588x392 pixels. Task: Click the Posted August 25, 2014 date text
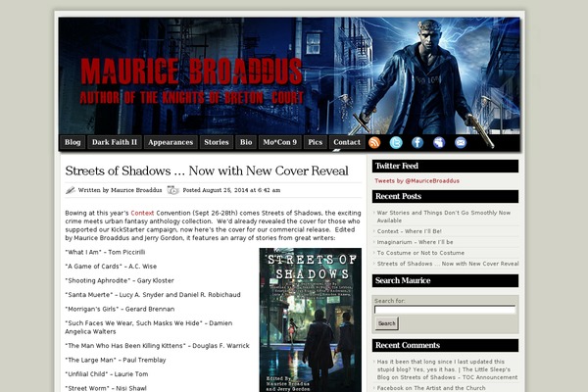(x=231, y=190)
